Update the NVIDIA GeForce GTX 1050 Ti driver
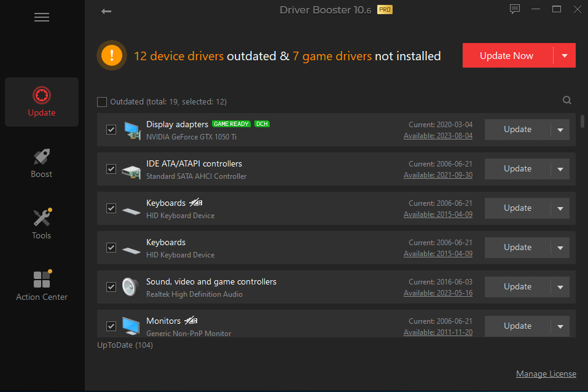This screenshot has height=392, width=588. (517, 130)
